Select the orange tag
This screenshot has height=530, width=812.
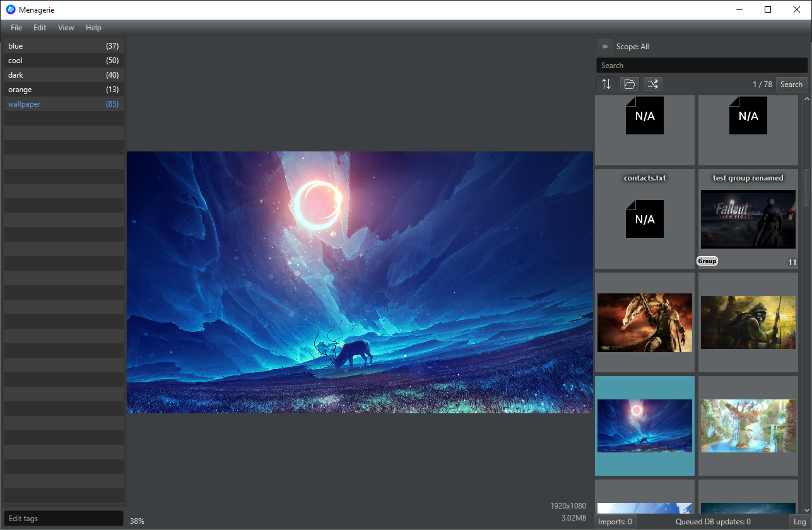(64, 90)
